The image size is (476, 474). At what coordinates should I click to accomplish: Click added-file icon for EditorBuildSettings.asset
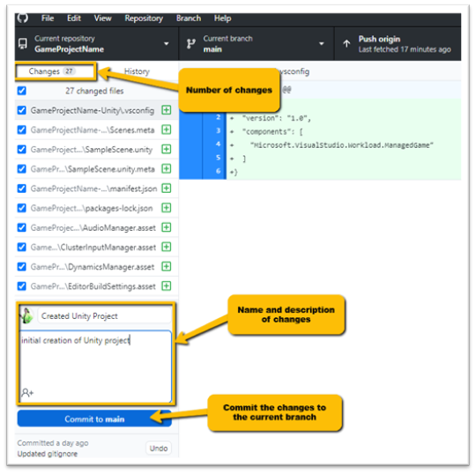(x=167, y=285)
